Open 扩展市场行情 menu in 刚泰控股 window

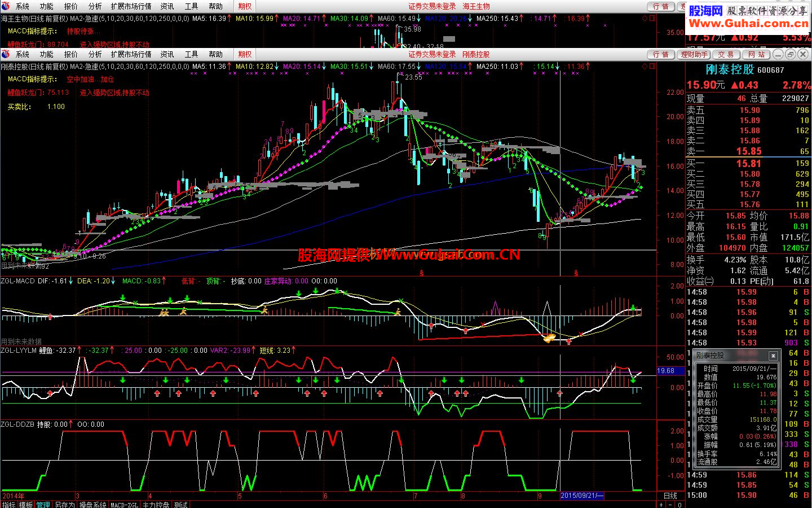coord(131,54)
